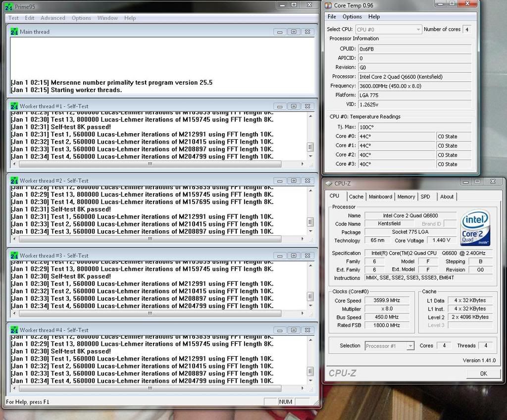Open the Advanced menu in Prime95

point(52,18)
